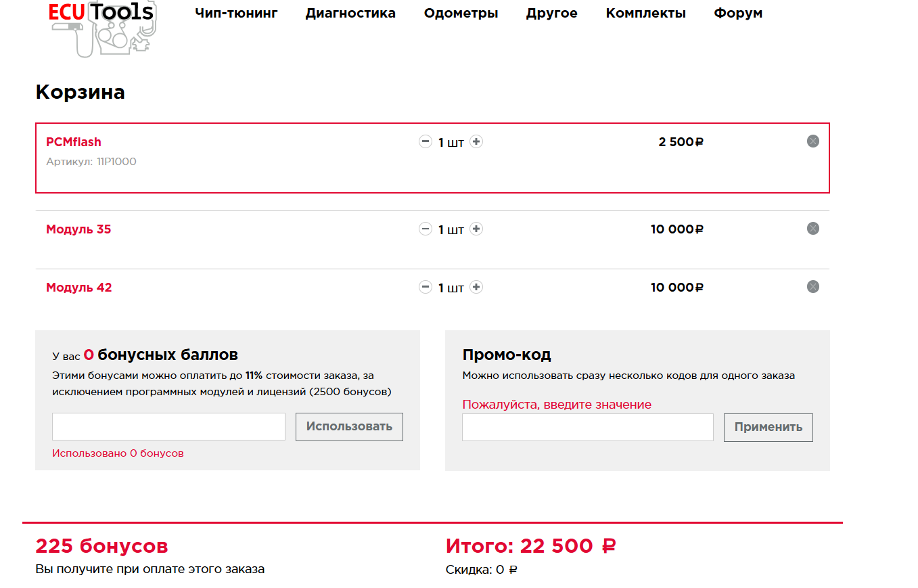918x588 pixels.
Task: Click the Промо-код heading
Action: (507, 355)
